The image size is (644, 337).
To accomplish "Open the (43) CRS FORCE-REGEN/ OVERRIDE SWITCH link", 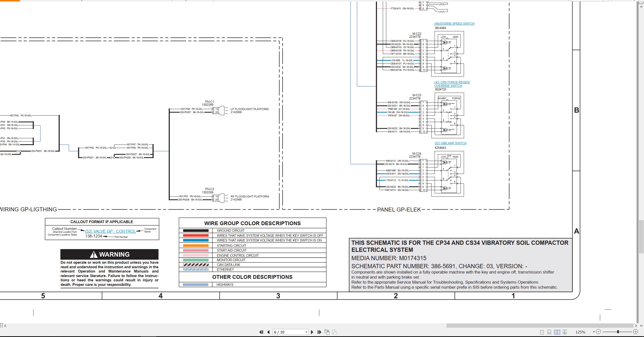I will 452,84.
